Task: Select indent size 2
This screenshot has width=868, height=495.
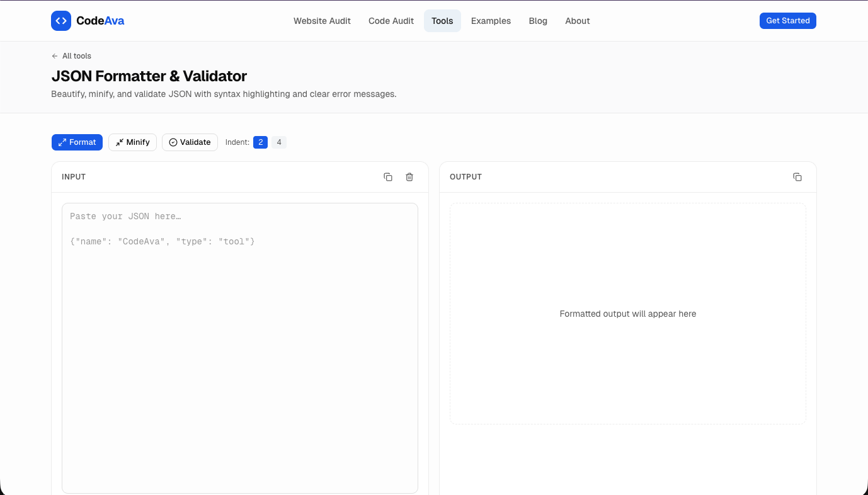Action: tap(261, 142)
